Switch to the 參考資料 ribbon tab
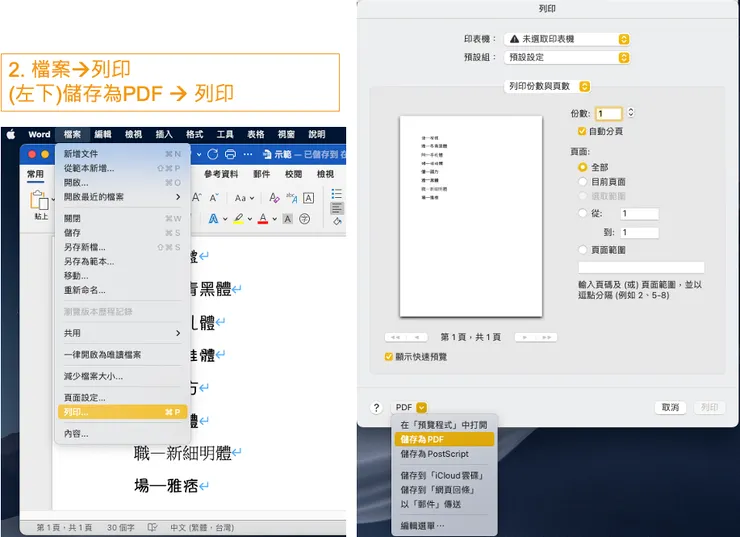The width and height of the screenshot is (740, 537). tap(221, 174)
